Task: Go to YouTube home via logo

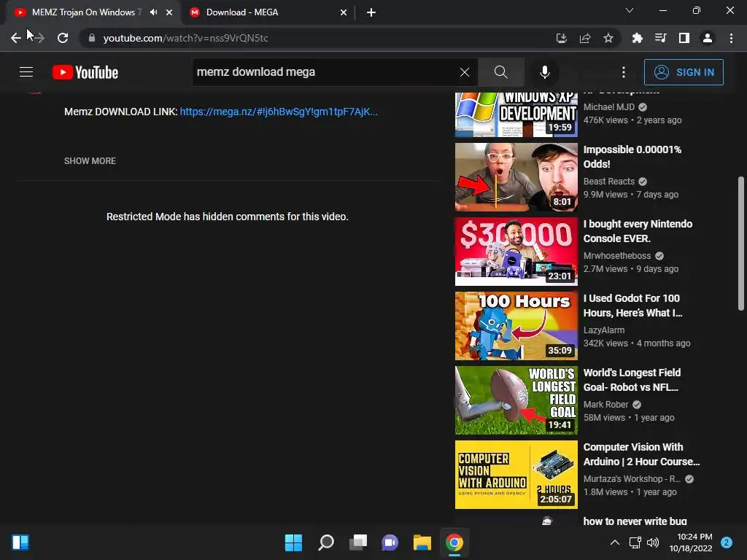Action: (85, 72)
